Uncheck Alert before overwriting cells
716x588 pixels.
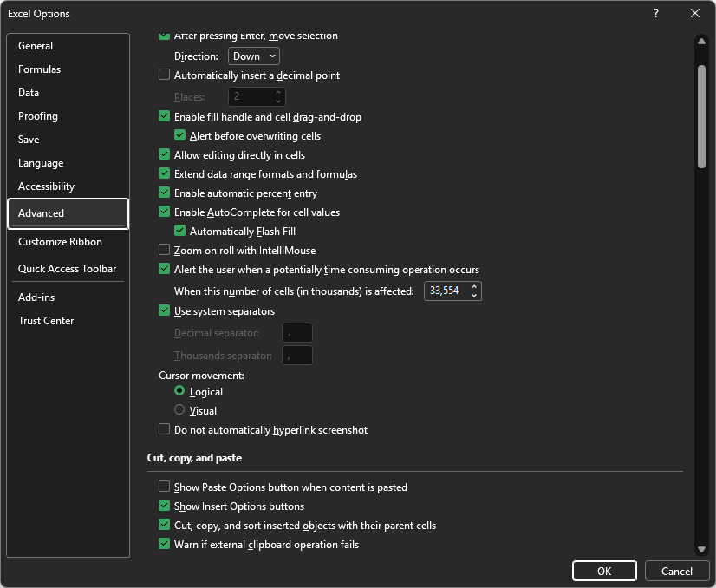coord(180,135)
